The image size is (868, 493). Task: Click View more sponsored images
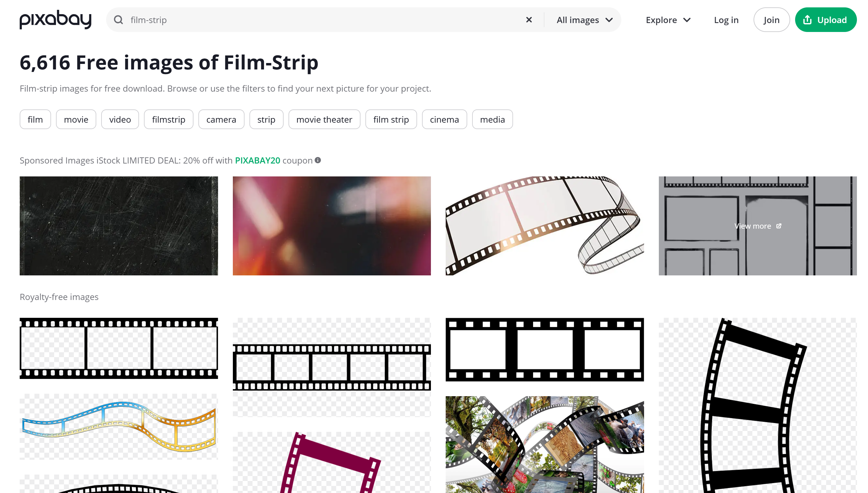pos(753,226)
